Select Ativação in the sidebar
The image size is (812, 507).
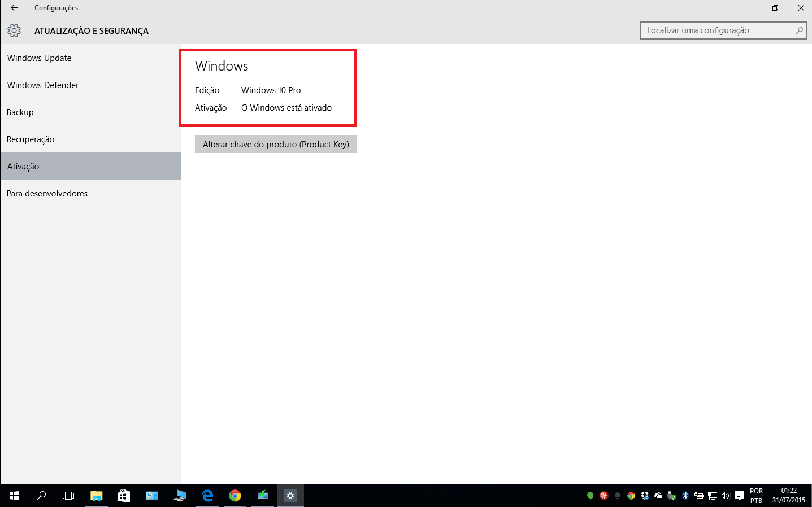pyautogui.click(x=91, y=166)
